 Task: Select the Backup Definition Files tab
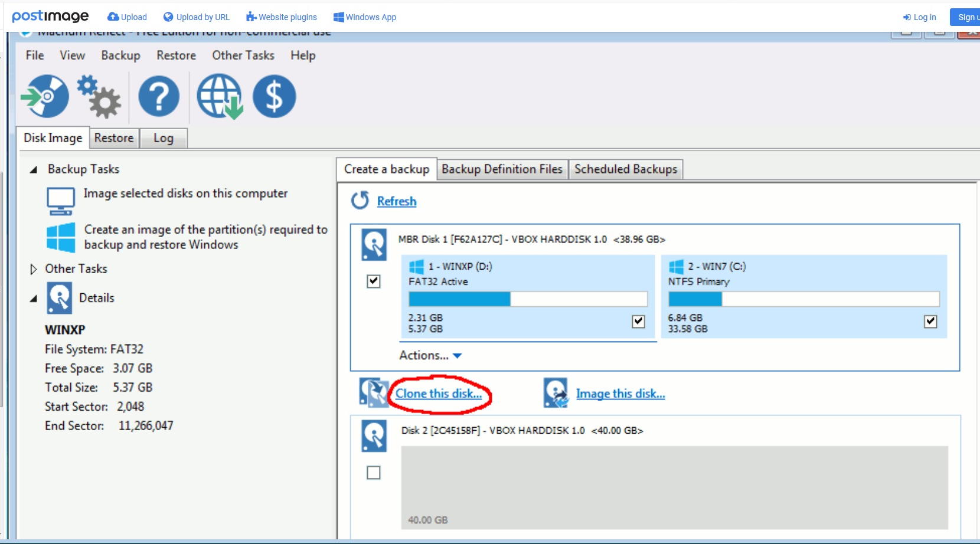[x=502, y=169]
